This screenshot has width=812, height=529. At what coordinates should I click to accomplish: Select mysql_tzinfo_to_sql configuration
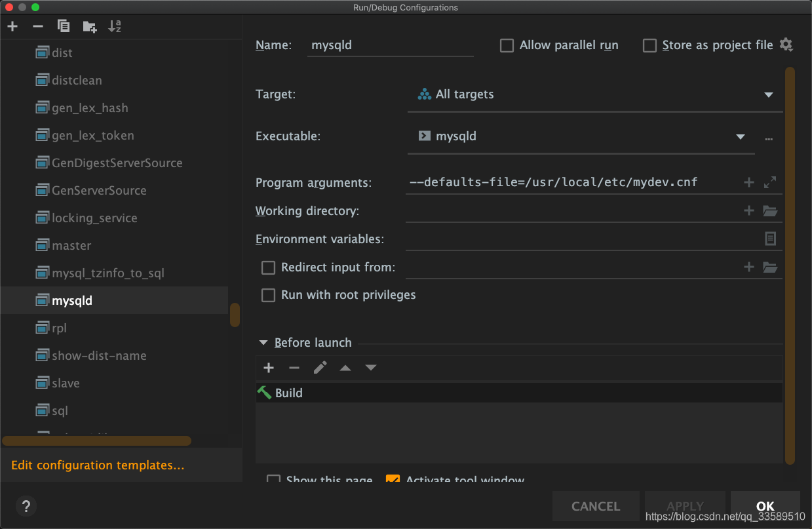point(108,273)
